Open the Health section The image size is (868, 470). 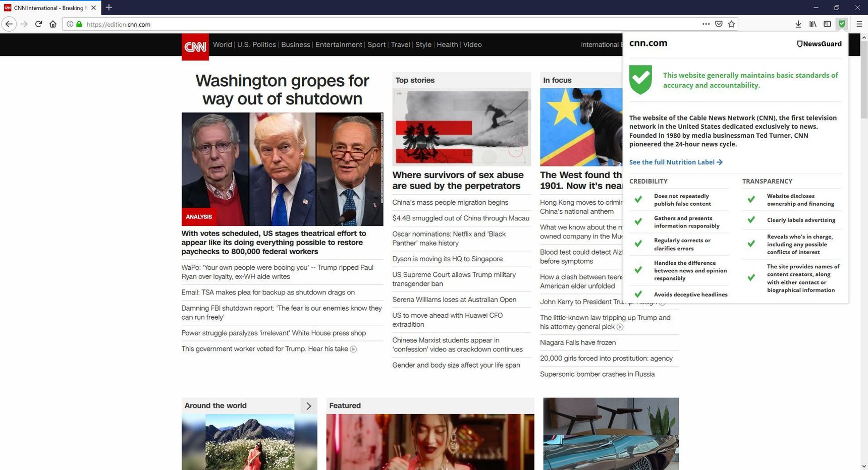(x=447, y=44)
